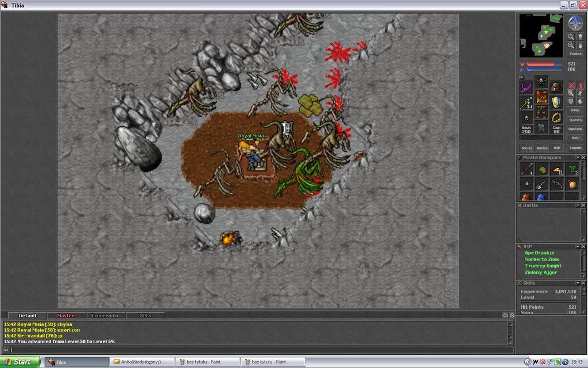
Task: Open the Help button
Action: [575, 138]
